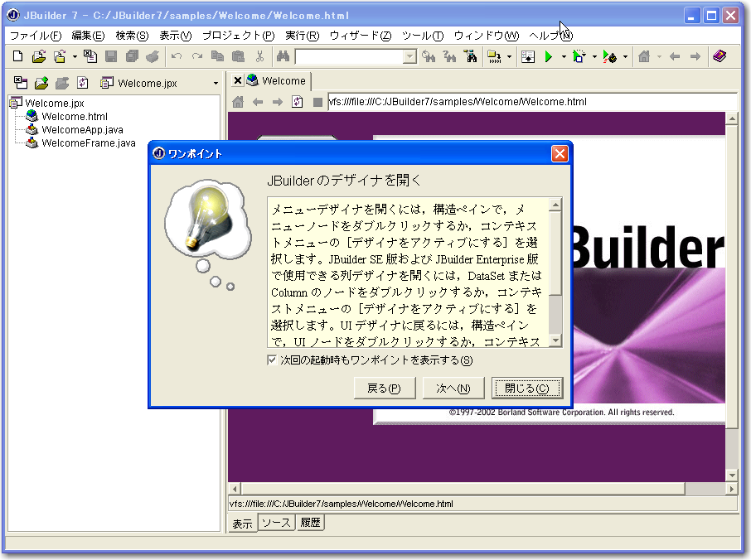Close the Welcome tab with X icon
Viewport: 751px width, 560px height.
click(x=237, y=81)
